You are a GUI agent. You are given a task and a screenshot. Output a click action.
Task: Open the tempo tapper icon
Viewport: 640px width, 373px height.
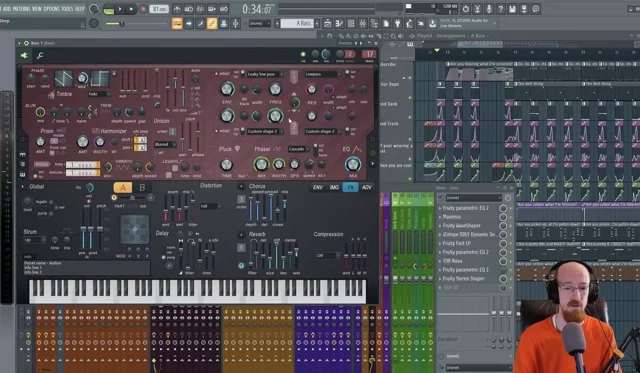(x=409, y=24)
